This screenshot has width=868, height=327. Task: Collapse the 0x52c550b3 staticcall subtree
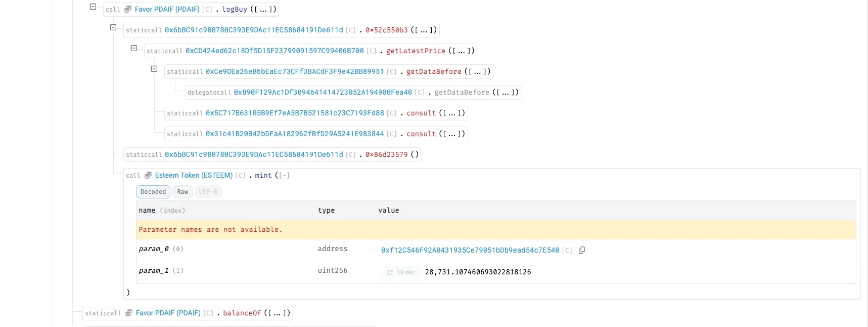[x=113, y=27]
